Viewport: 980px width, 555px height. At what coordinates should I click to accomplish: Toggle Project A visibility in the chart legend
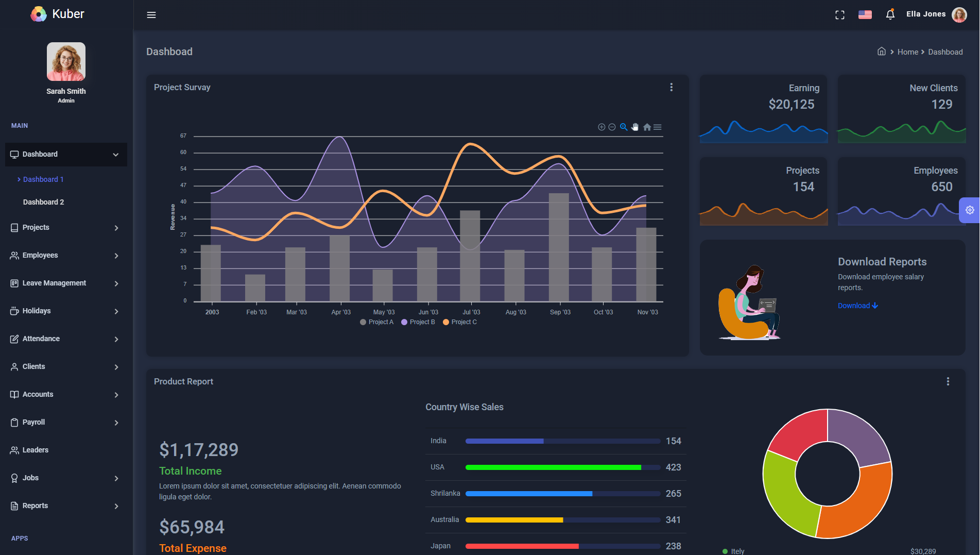pos(376,322)
